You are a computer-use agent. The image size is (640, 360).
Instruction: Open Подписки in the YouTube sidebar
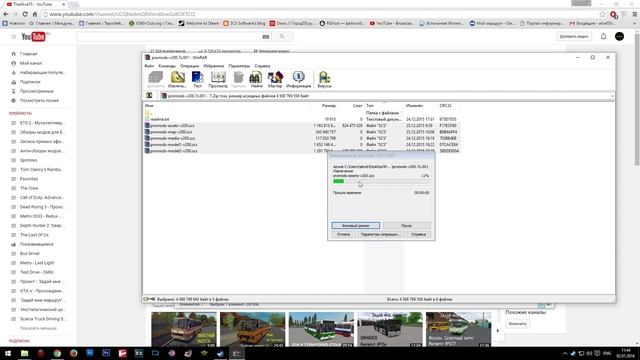click(x=30, y=82)
